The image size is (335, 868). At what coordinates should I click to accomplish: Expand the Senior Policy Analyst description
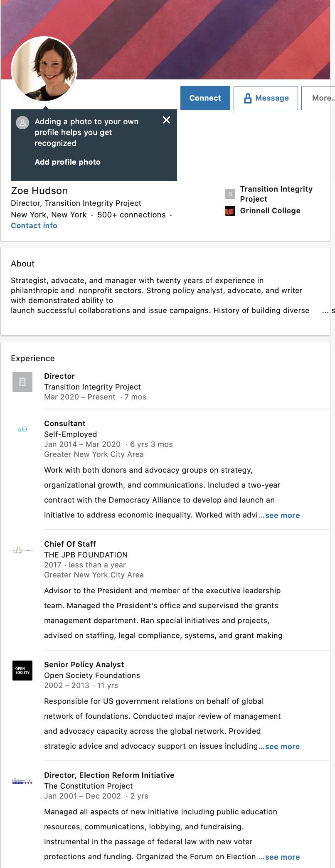(x=282, y=747)
